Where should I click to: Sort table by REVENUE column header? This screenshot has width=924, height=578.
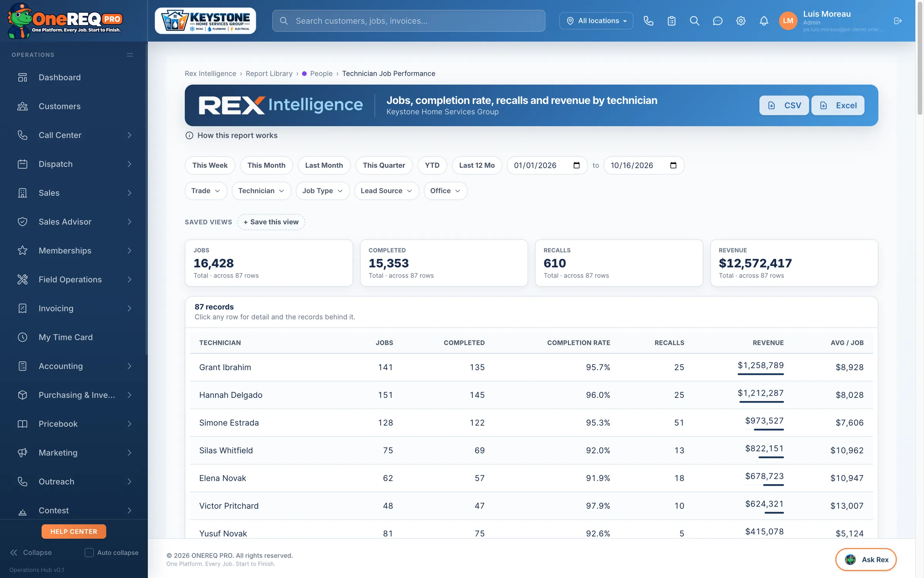click(768, 343)
